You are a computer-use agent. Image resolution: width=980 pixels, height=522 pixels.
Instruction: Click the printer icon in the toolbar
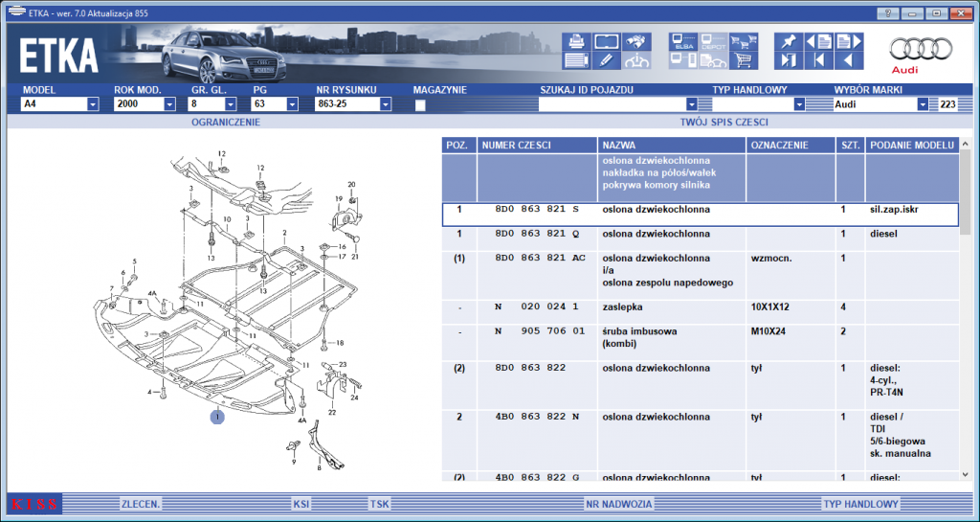[575, 41]
